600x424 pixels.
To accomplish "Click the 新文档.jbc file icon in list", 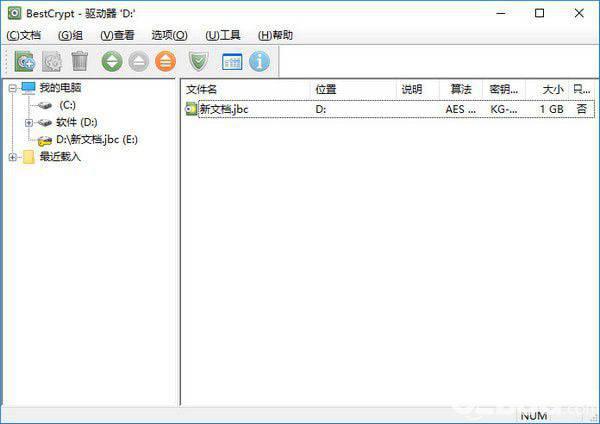I will [x=191, y=109].
